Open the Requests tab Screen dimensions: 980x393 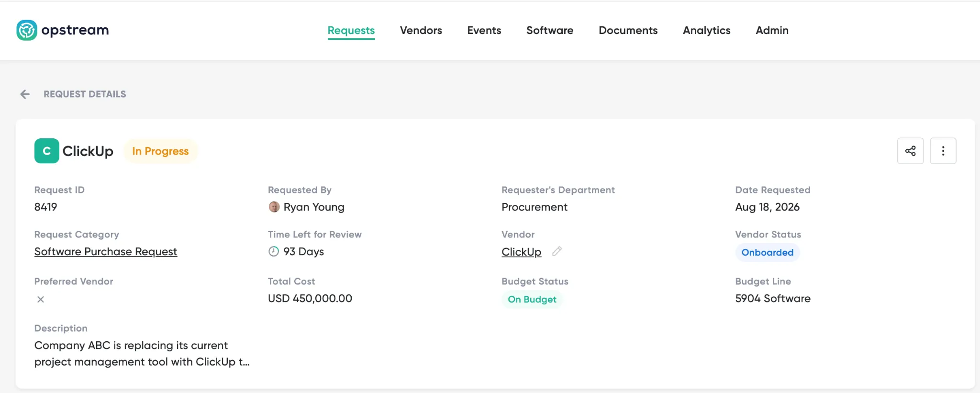point(351,30)
